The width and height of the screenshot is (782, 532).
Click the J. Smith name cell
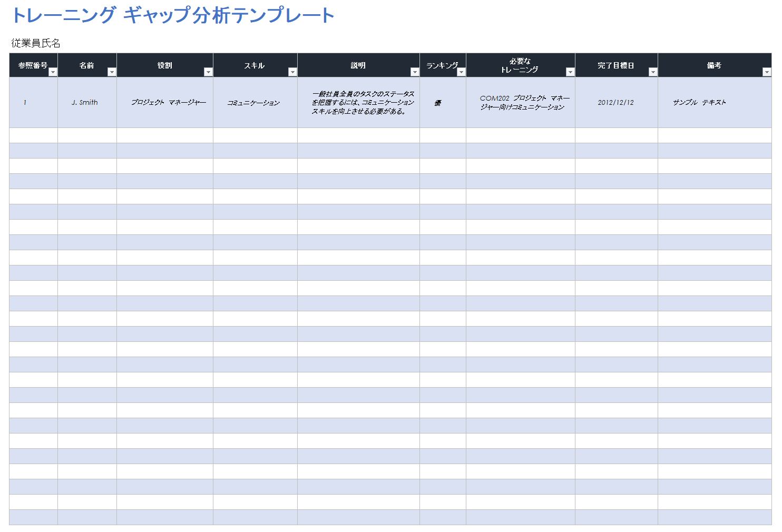87,103
